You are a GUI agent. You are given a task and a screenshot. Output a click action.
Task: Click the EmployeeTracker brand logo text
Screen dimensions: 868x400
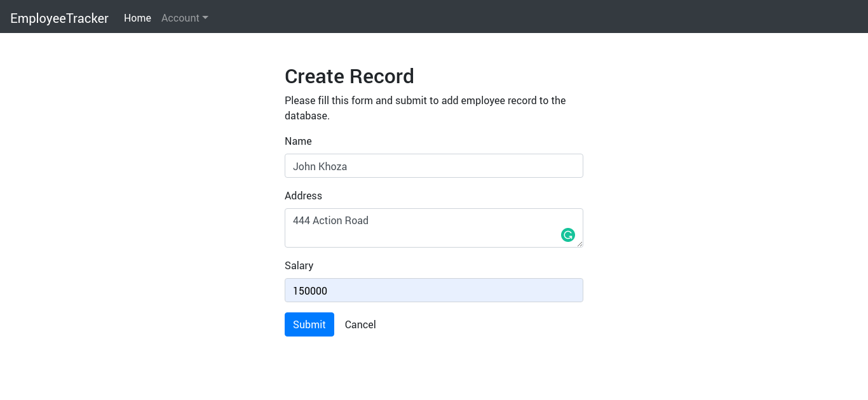pos(59,18)
